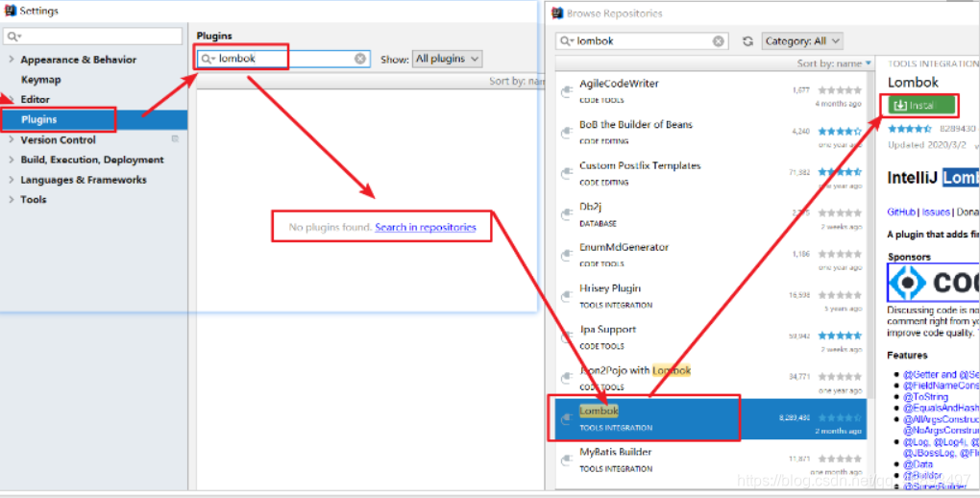
Task: Click the Hrisey Plugin icon
Action: 566,296
